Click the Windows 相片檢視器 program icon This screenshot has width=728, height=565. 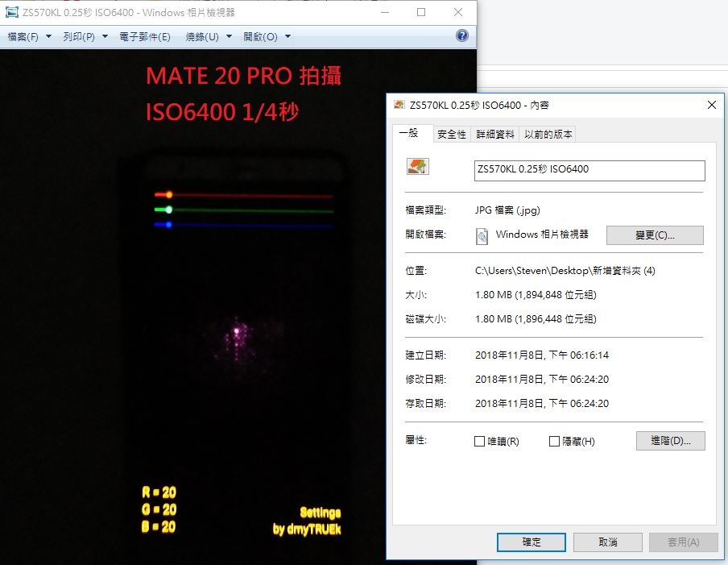point(482,236)
